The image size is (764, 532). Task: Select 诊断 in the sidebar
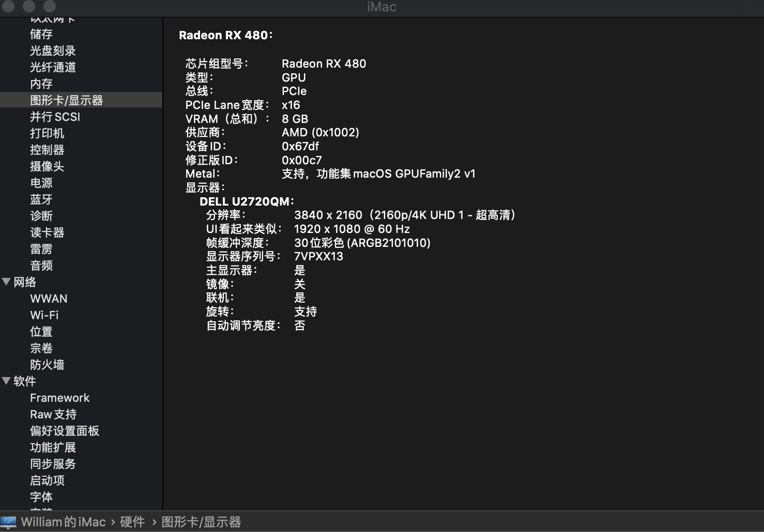pos(41,216)
